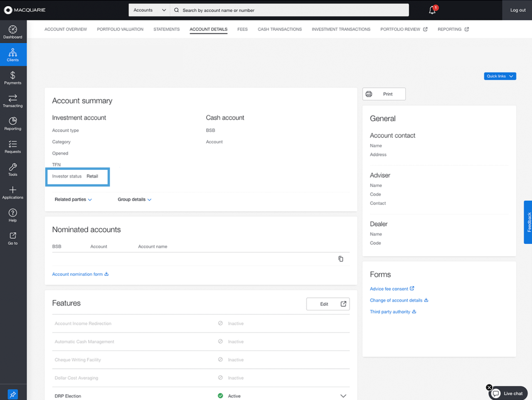Expand the DRP Election row chevron
The width and height of the screenshot is (532, 400).
343,396
